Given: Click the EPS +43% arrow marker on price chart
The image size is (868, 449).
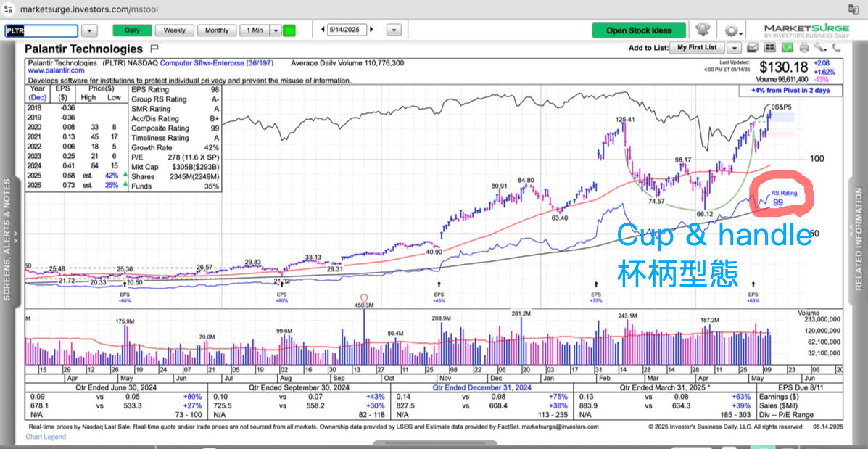Looking at the screenshot, I should [x=439, y=284].
